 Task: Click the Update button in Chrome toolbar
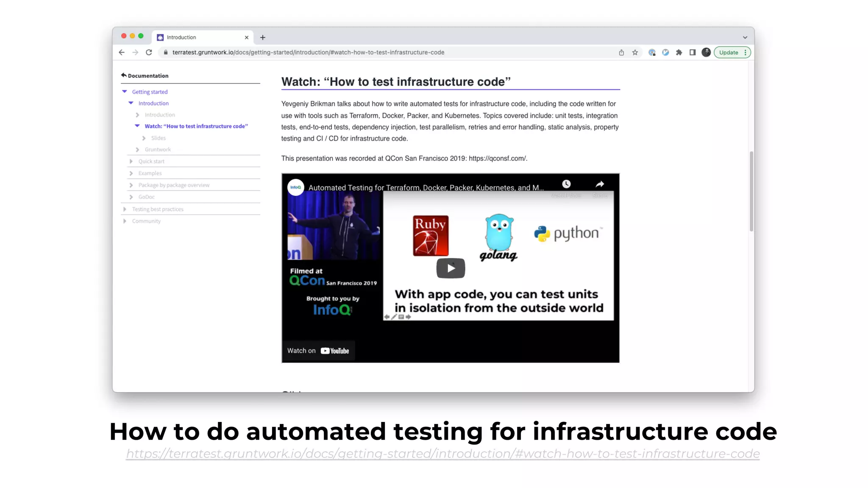[x=729, y=53]
